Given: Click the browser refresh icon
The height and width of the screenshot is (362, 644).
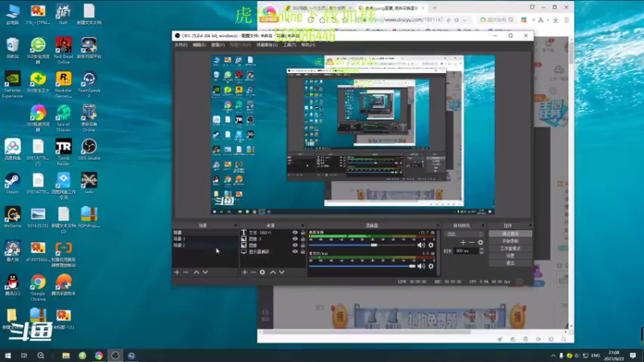Looking at the screenshot, I should coord(311,19).
